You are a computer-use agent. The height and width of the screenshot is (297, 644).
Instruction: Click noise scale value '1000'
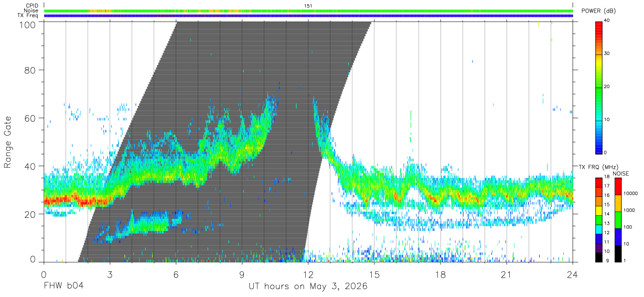(629, 211)
